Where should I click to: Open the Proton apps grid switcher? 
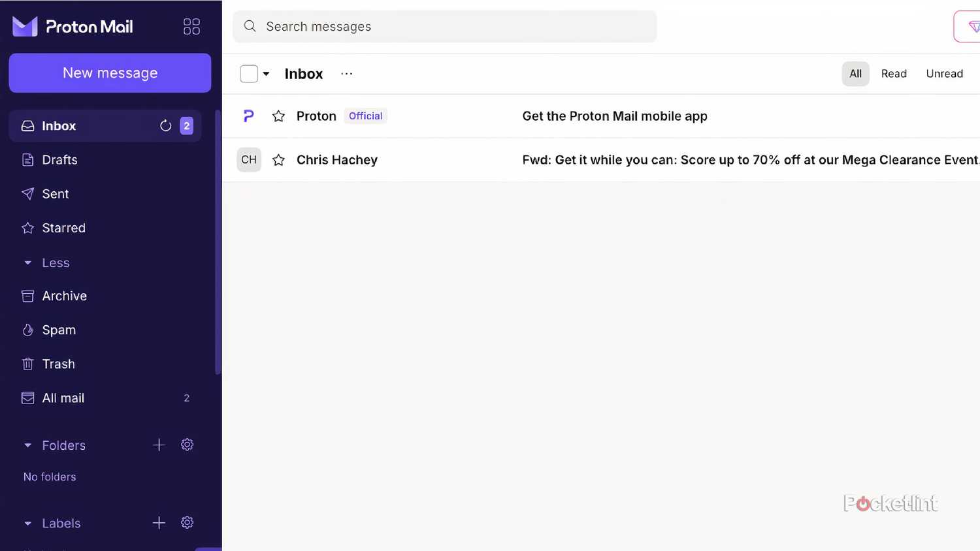click(x=191, y=26)
